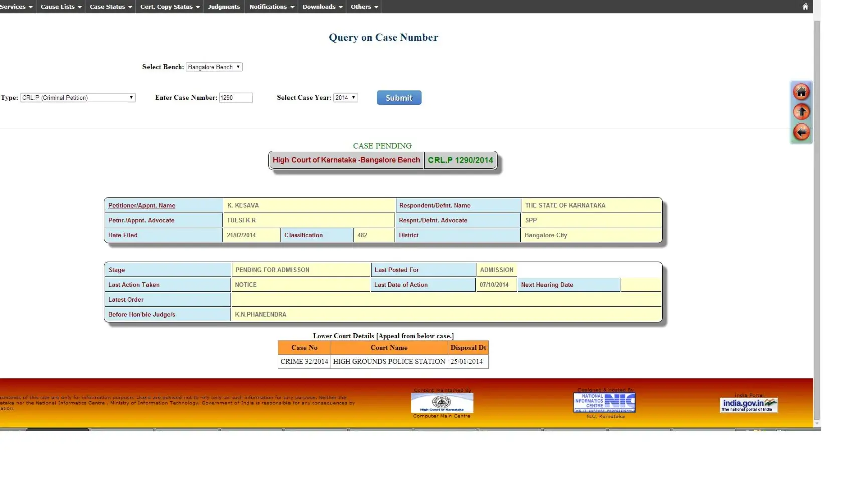Expand the Select Bench dropdown
The image size is (868, 502).
click(214, 67)
